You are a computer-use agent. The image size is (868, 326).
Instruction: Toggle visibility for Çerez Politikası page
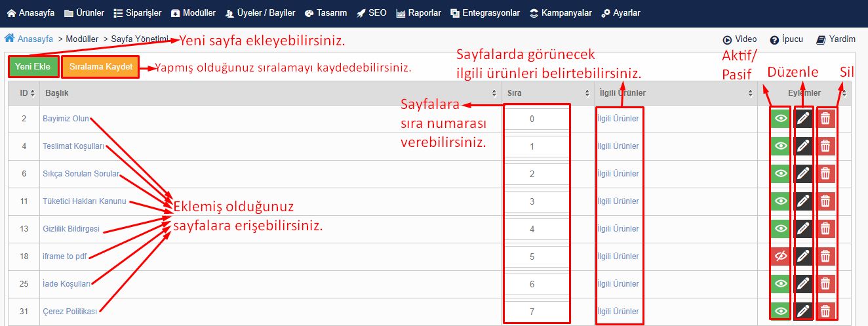780,312
